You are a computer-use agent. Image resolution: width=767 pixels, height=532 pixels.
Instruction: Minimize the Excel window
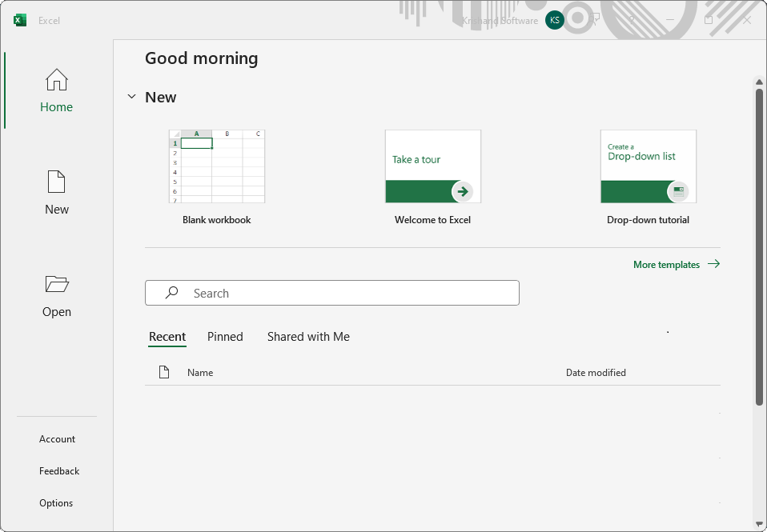pyautogui.click(x=670, y=20)
